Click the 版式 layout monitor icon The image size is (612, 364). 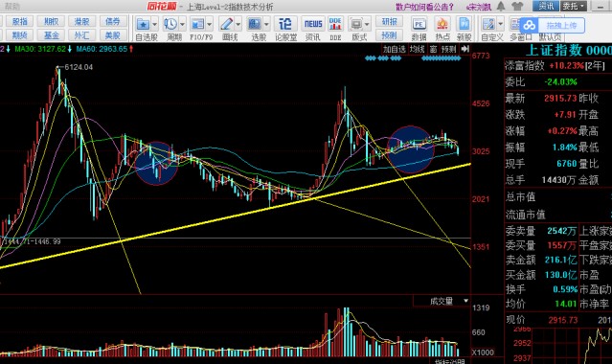(x=356, y=24)
